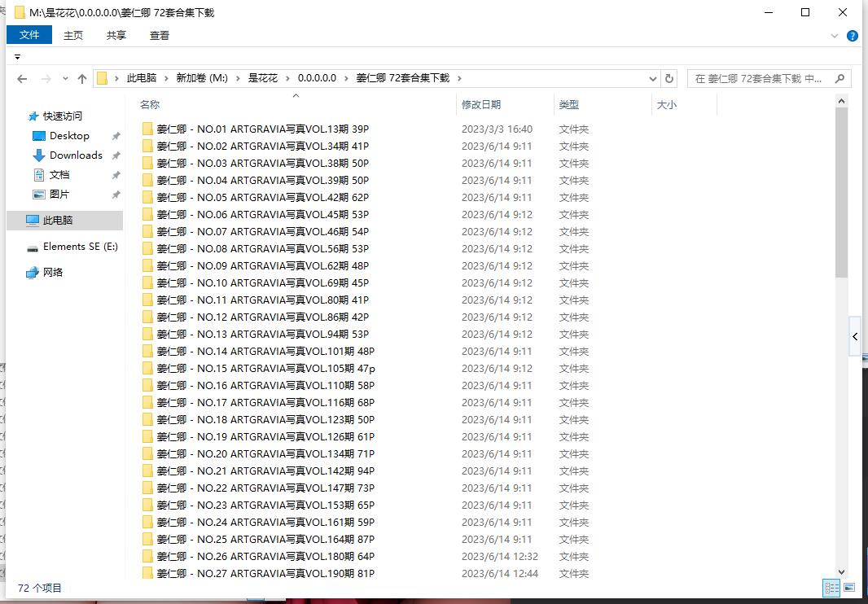Expand breadcrumb arrow after 此电脑
This screenshot has height=604, width=868.
(166, 79)
